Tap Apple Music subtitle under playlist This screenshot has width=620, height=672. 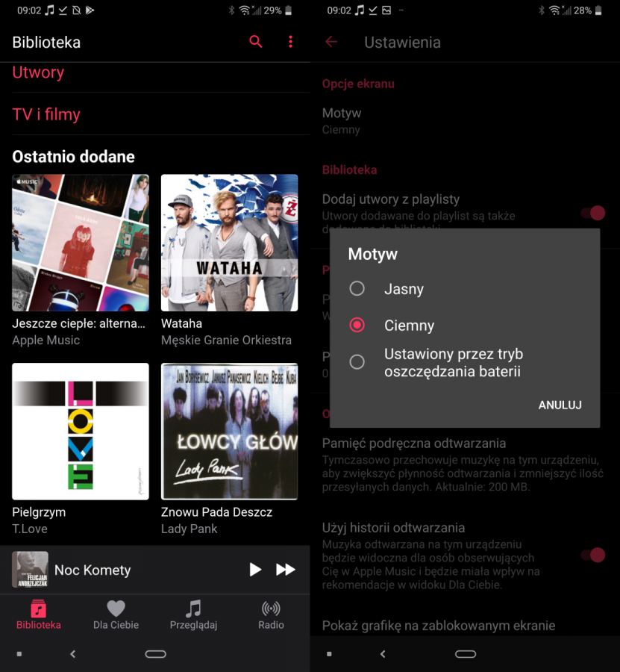pyautogui.click(x=46, y=340)
